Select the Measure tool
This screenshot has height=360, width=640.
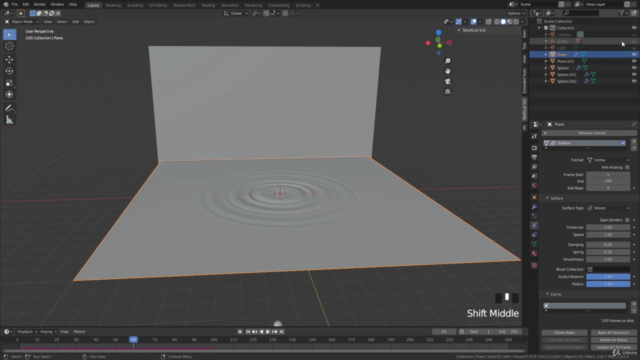[x=9, y=120]
